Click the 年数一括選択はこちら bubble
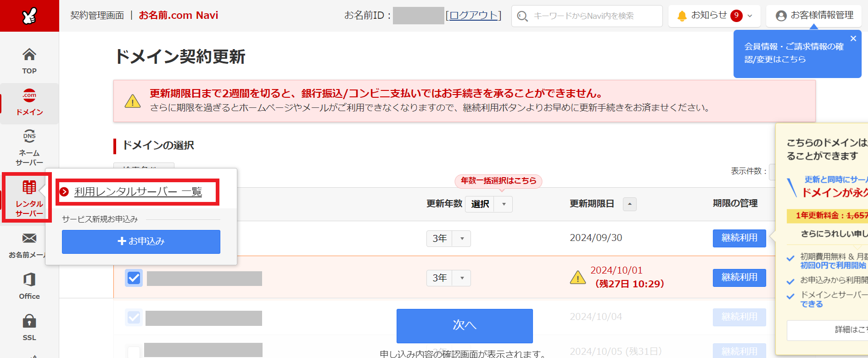This screenshot has width=868, height=358. point(498,181)
